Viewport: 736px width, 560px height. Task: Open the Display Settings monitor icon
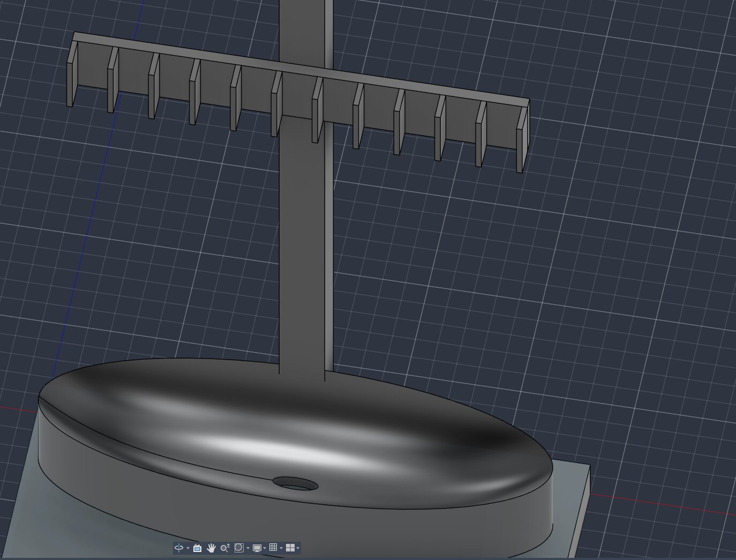pos(257,548)
